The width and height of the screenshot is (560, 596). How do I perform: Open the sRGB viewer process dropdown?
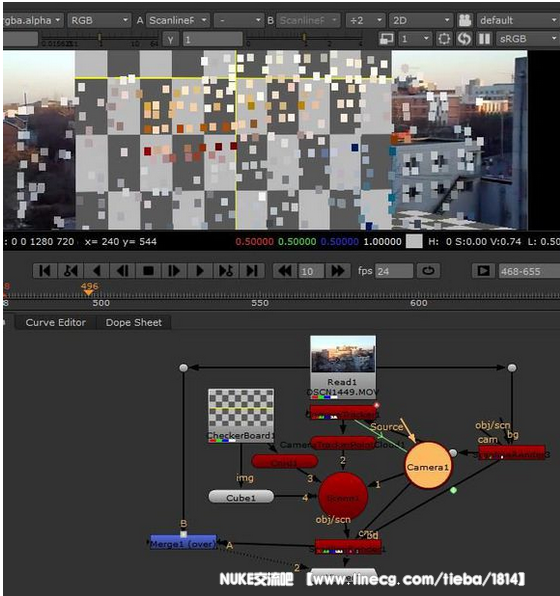[x=527, y=39]
